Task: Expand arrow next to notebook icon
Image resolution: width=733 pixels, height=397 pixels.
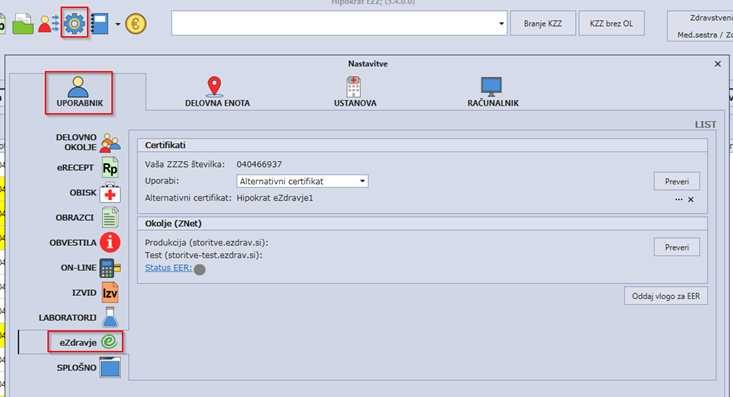Action: tap(117, 24)
